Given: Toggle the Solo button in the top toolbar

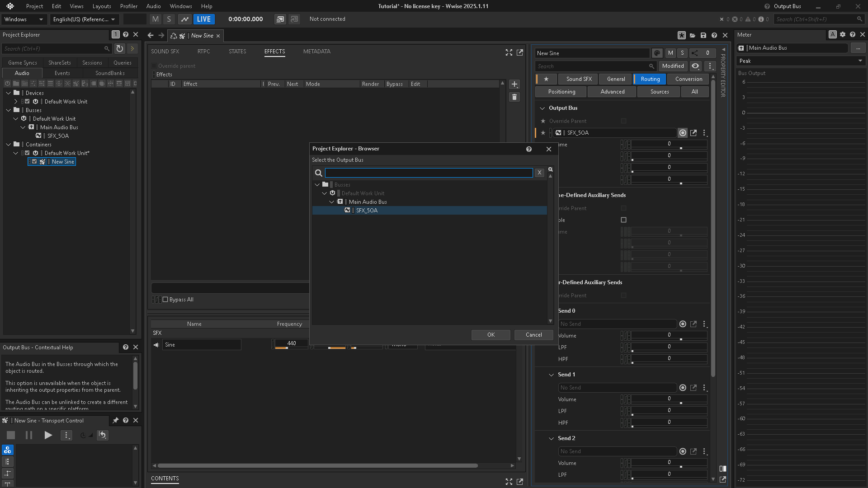Looking at the screenshot, I should pos(169,19).
